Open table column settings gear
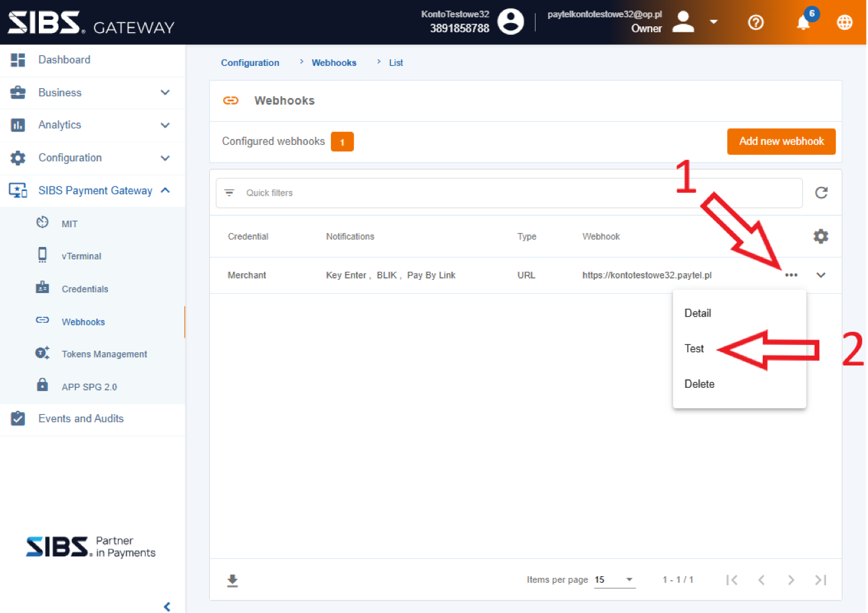 (x=821, y=236)
